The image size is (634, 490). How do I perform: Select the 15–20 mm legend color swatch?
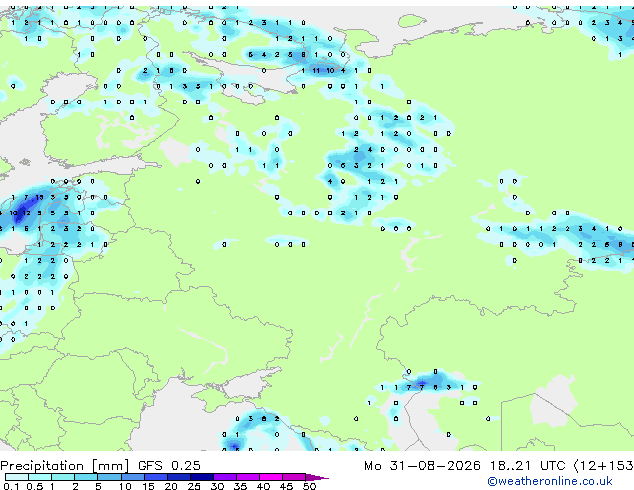click(x=155, y=477)
